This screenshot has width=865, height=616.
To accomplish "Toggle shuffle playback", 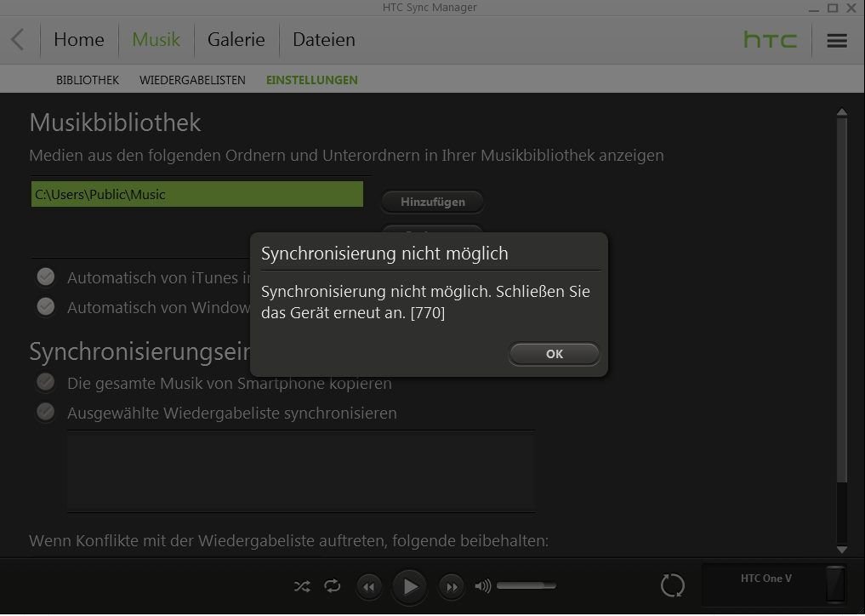I will pos(302,586).
